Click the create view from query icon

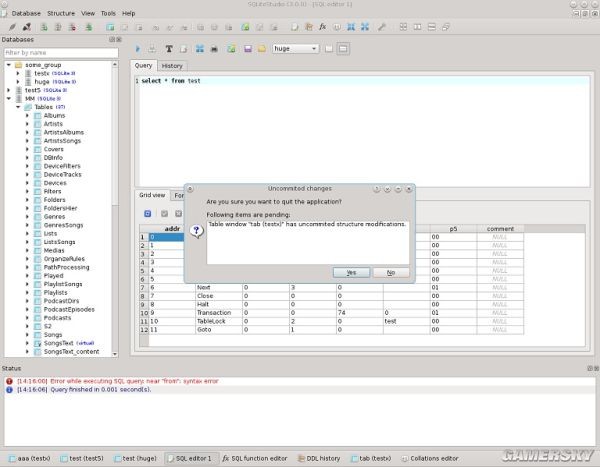click(231, 49)
